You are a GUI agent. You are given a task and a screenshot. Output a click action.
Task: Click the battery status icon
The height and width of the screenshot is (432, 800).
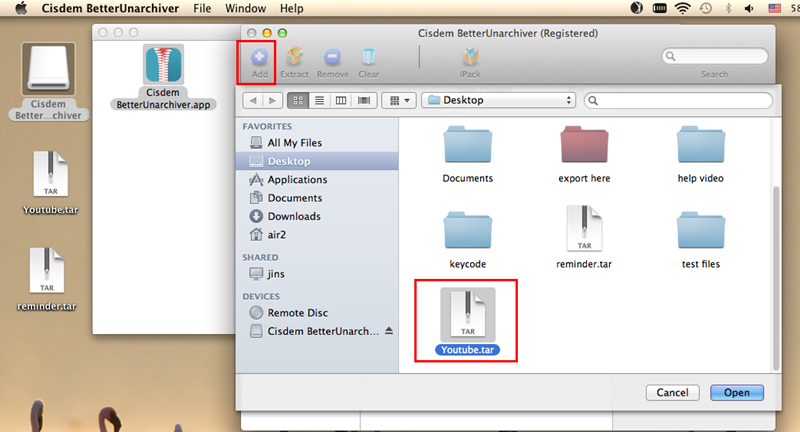coord(659,8)
